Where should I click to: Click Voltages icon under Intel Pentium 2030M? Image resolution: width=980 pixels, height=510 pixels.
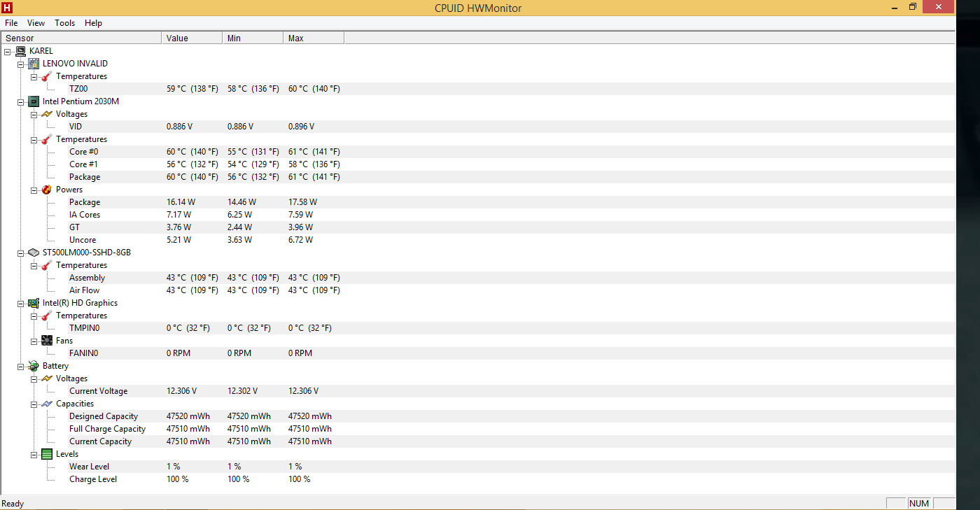click(47, 114)
